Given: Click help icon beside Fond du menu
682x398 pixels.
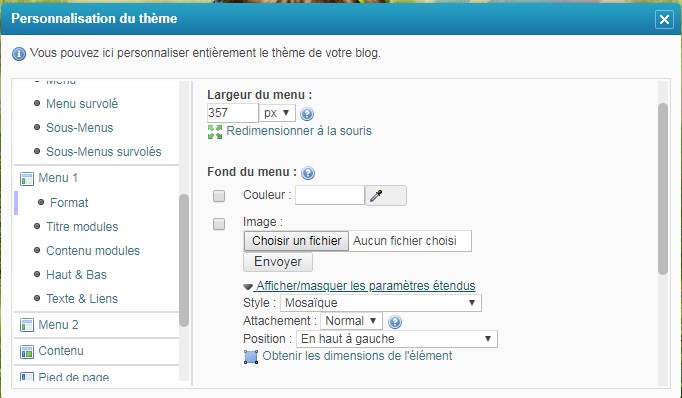Looking at the screenshot, I should (308, 173).
